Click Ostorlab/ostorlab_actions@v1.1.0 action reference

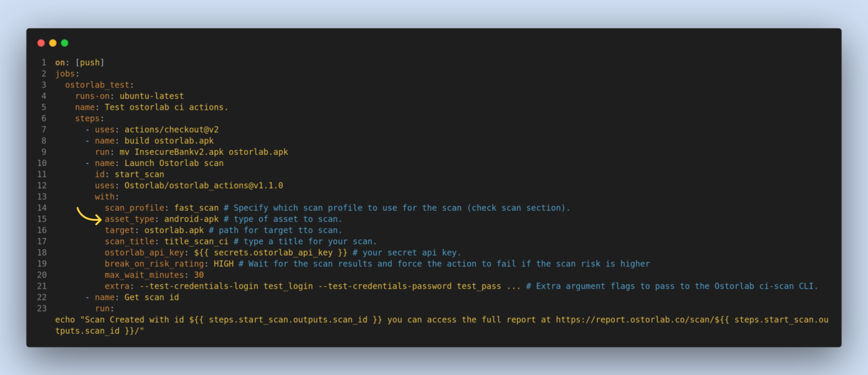click(x=204, y=186)
